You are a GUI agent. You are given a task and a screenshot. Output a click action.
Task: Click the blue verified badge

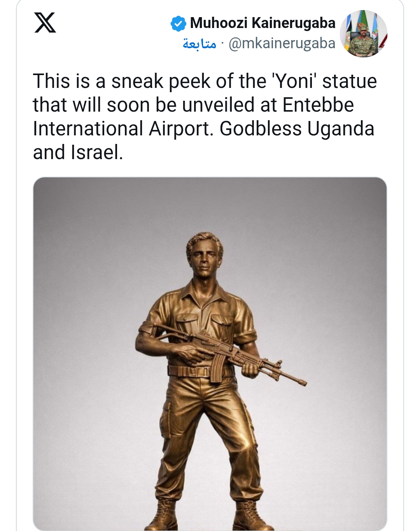tap(178, 23)
